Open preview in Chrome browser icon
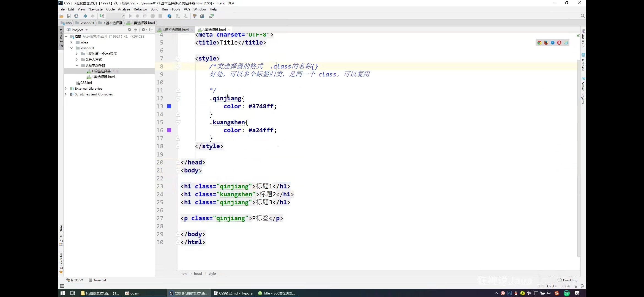 (539, 43)
